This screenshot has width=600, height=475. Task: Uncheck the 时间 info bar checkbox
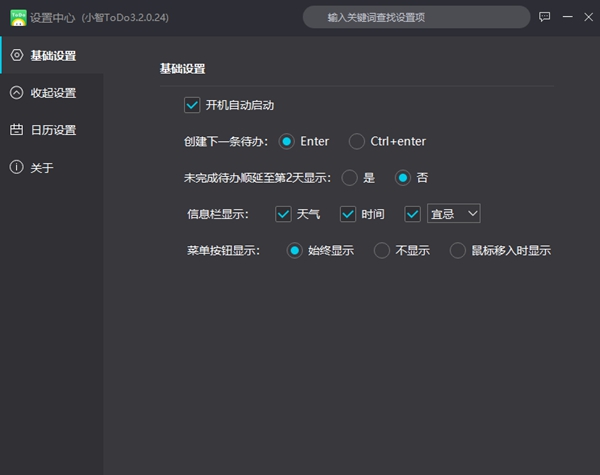point(348,213)
